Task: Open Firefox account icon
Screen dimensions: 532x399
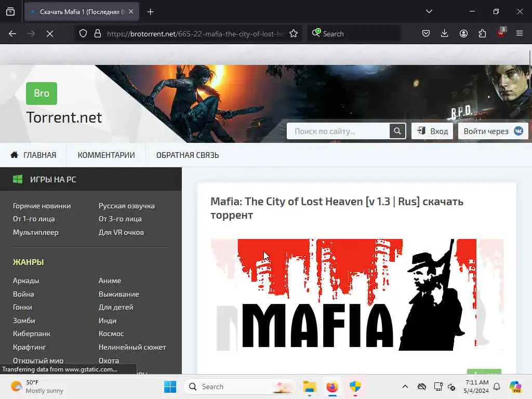Action: pos(463,33)
